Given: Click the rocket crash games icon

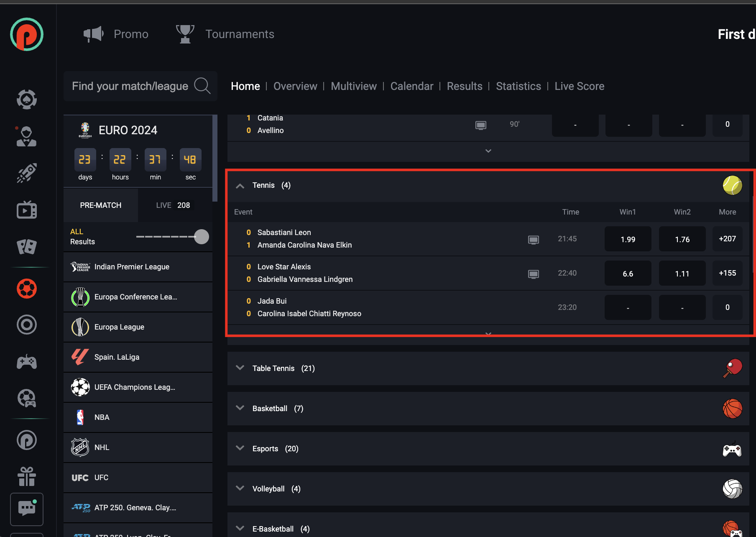Looking at the screenshot, I should (27, 173).
